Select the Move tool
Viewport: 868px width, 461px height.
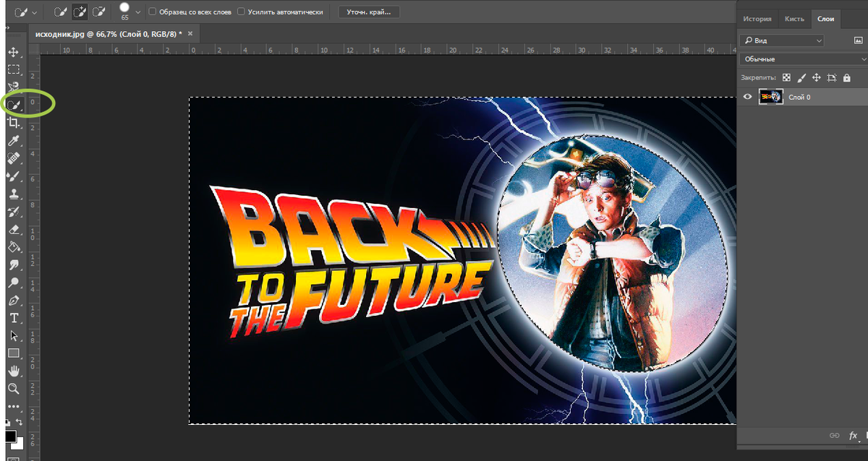(x=13, y=52)
